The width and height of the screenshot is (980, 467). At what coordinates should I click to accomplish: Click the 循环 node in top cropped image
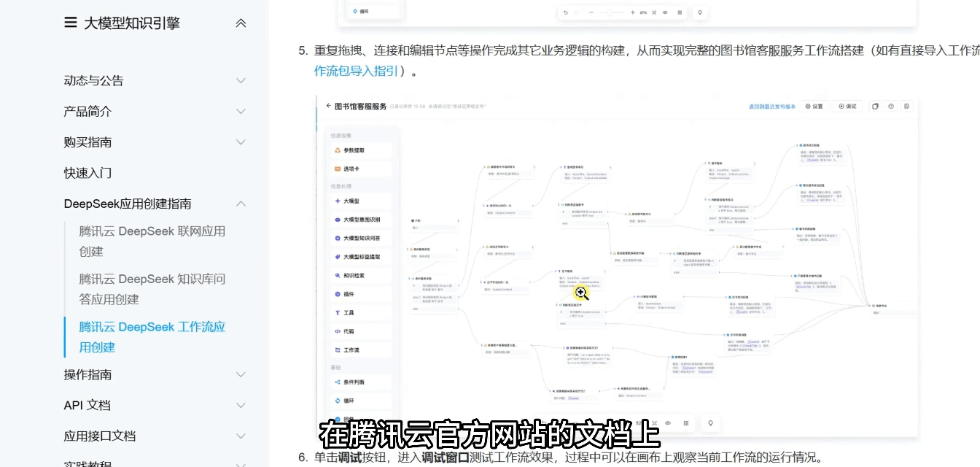coord(373,11)
